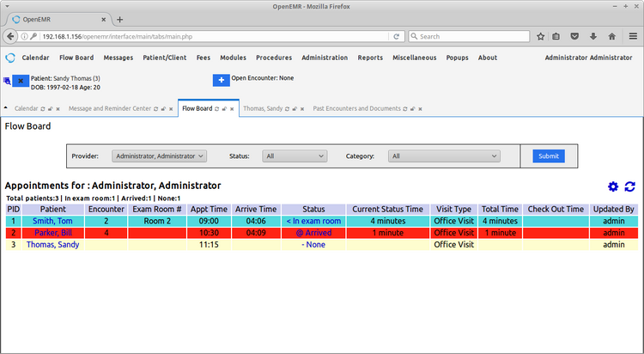644x354 pixels.
Task: Lock the Calendar tab
Action: (x=50, y=109)
